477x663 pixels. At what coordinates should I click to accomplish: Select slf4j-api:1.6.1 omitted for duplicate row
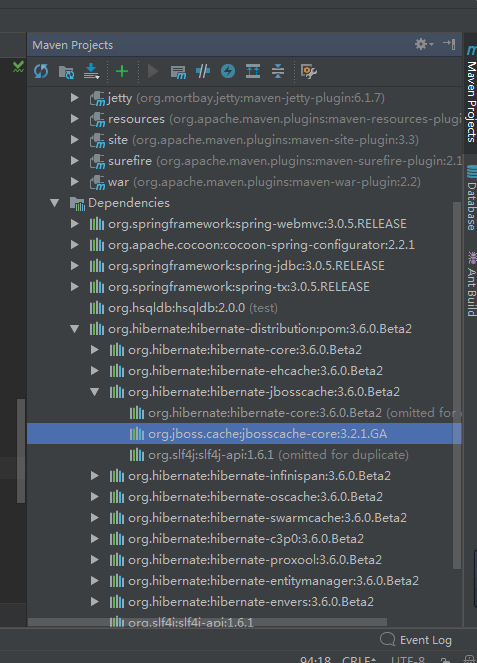click(244, 455)
